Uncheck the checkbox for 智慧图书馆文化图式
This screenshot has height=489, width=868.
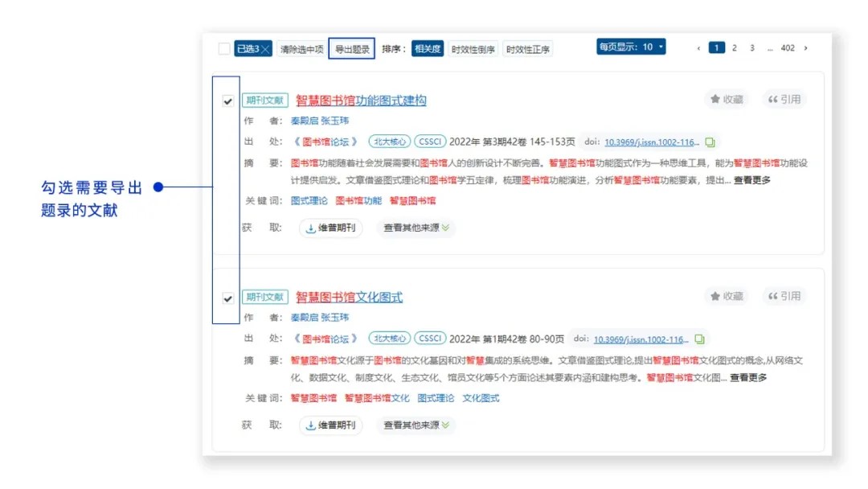pyautogui.click(x=228, y=298)
